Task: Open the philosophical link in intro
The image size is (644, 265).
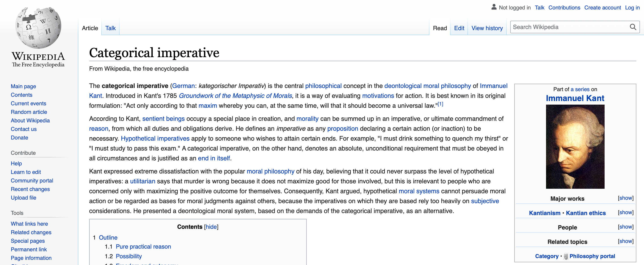Action: tap(323, 86)
